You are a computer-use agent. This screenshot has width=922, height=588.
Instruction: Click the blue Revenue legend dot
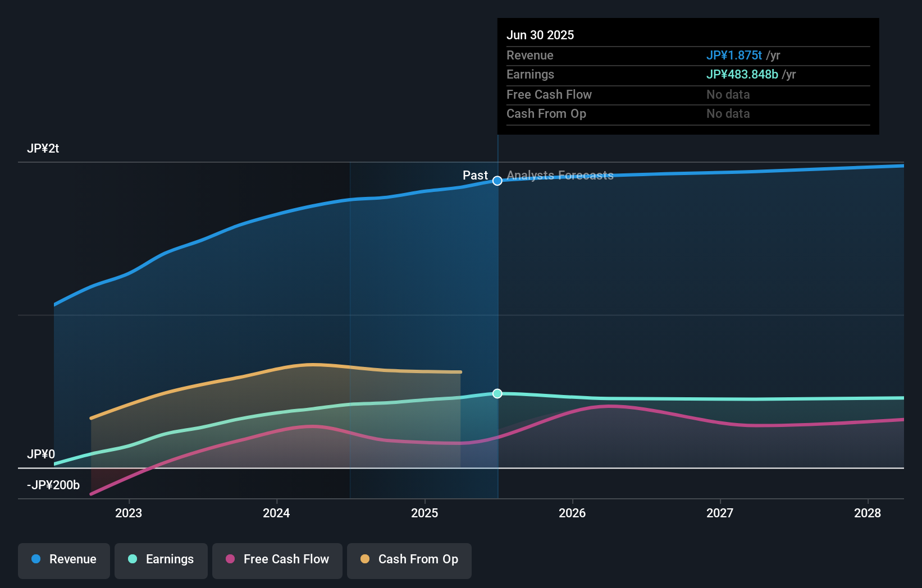pos(36,559)
